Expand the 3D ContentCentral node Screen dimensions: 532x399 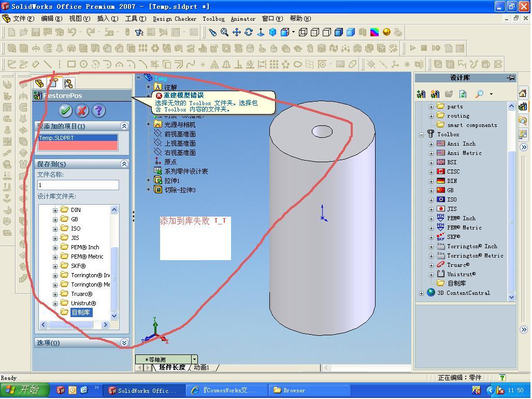pos(421,293)
